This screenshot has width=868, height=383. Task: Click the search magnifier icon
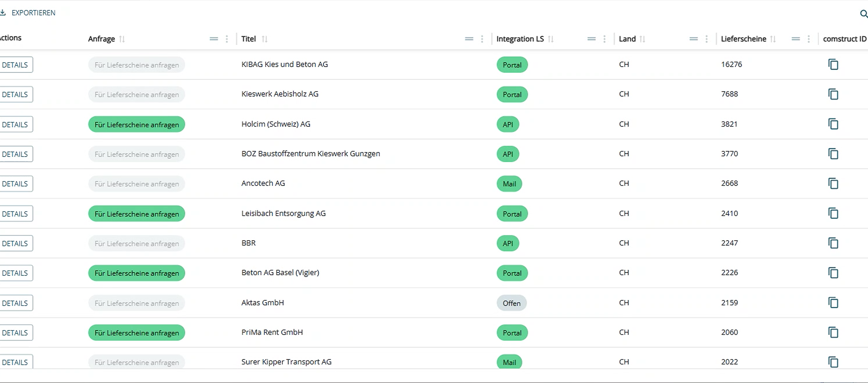tap(863, 14)
